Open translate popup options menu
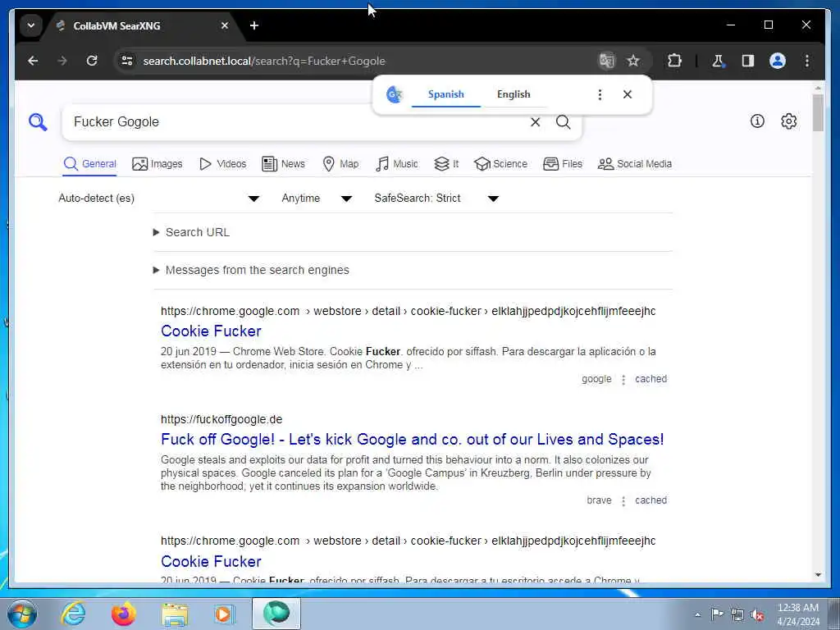 (600, 94)
